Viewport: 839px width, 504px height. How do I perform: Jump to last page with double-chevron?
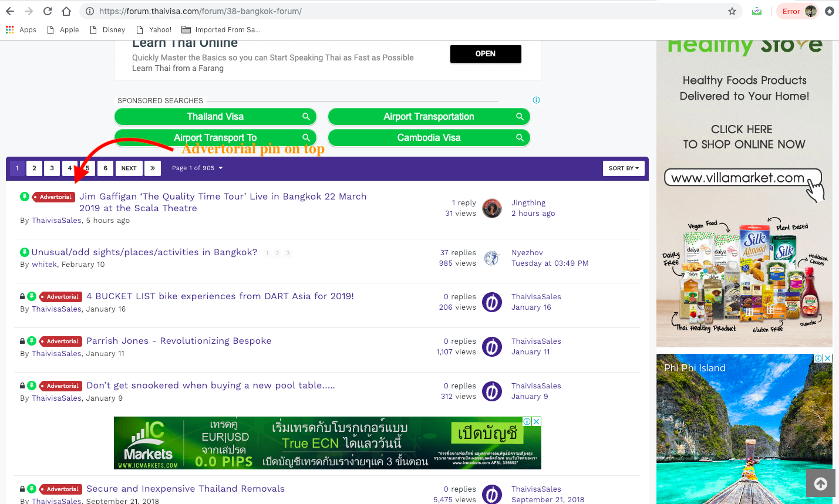click(152, 168)
